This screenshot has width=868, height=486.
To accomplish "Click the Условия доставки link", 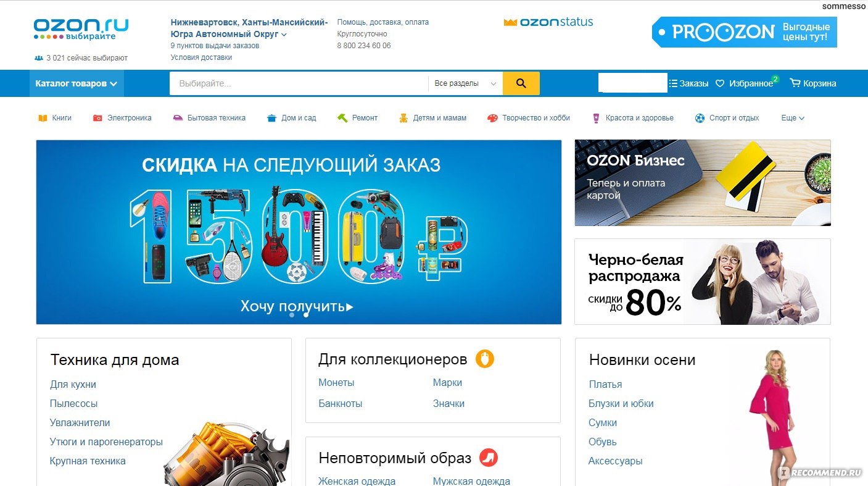I will point(201,57).
